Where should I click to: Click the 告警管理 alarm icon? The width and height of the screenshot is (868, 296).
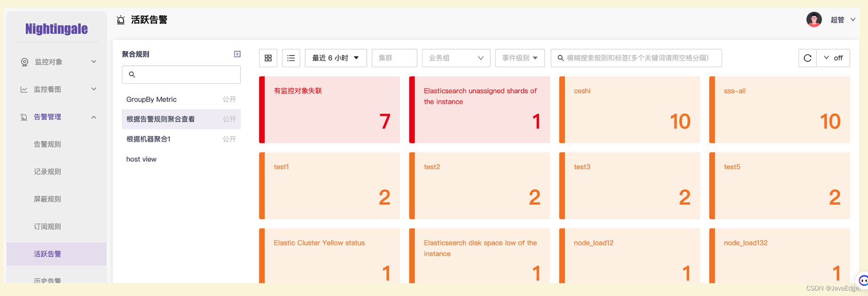[24, 117]
